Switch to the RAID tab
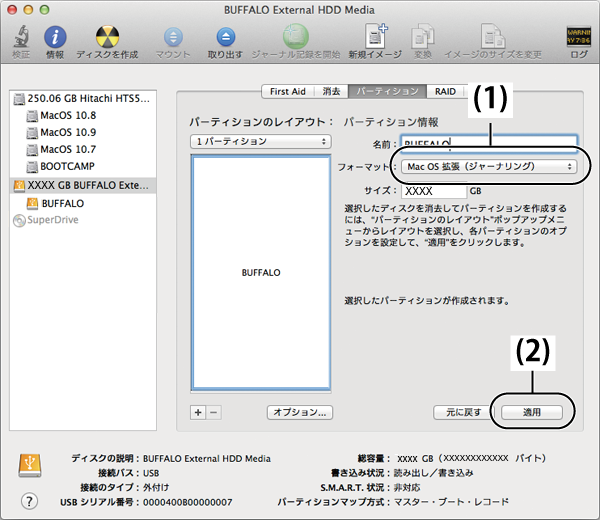 coord(445,91)
